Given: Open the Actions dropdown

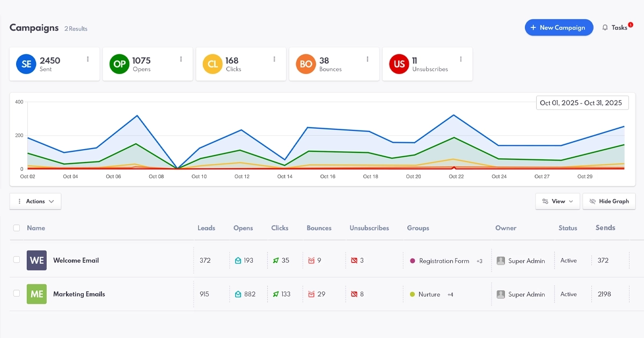Looking at the screenshot, I should coord(35,201).
